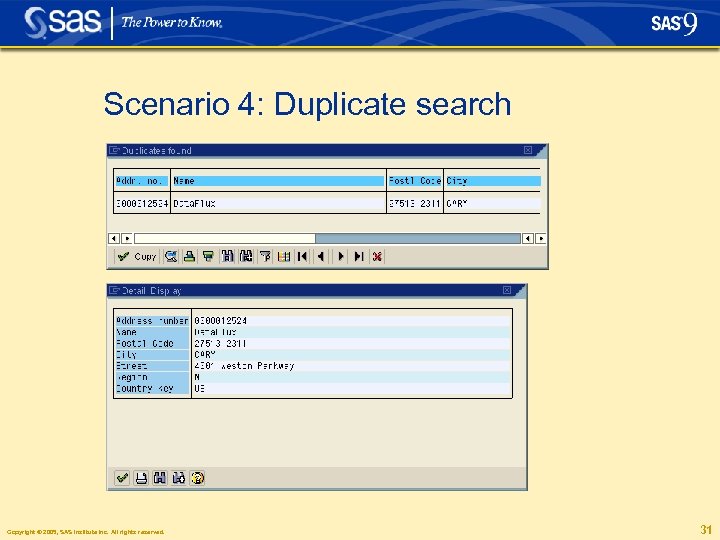Click the left arrow at scrollbar's right end
This screenshot has height=540, width=720.
528,238
